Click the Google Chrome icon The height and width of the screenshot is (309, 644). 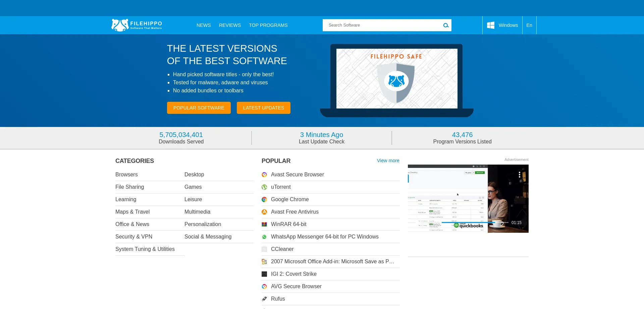[264, 200]
